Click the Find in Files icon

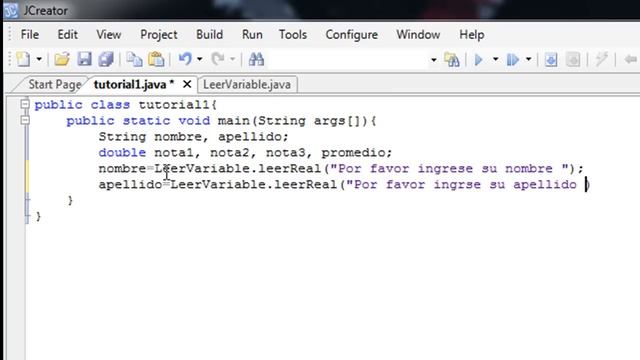point(452,60)
